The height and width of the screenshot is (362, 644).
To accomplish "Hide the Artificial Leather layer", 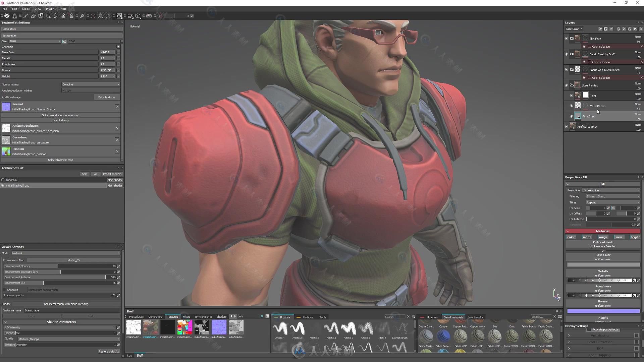I will point(567,127).
